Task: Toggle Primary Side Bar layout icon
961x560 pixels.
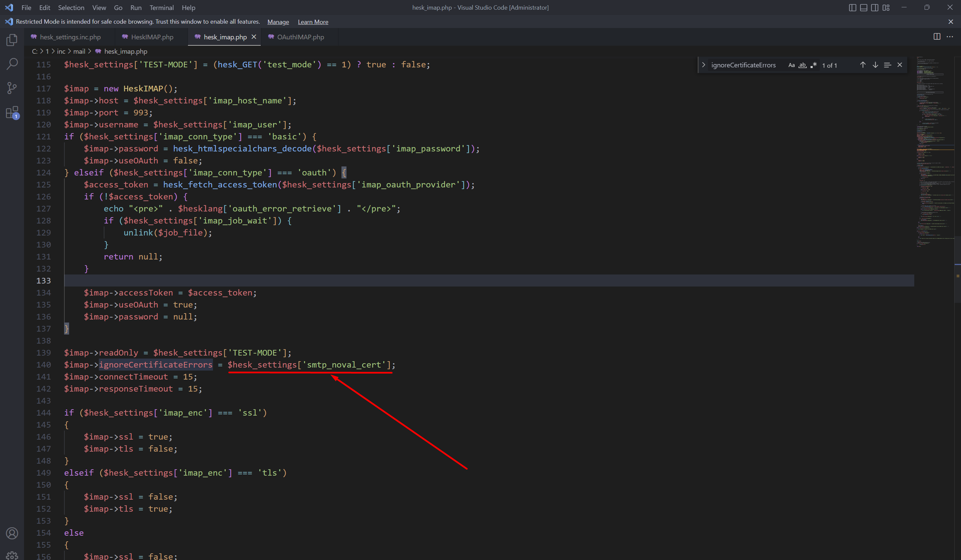Action: coord(852,8)
